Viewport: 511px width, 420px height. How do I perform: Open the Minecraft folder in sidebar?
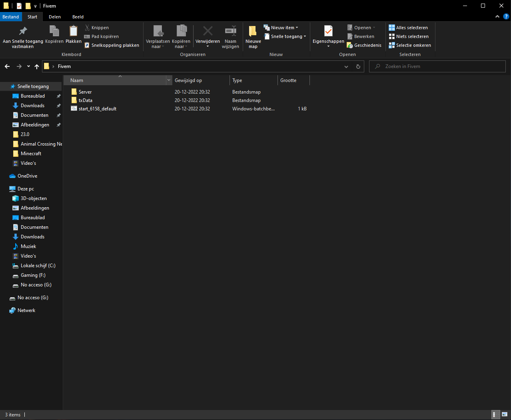31,154
